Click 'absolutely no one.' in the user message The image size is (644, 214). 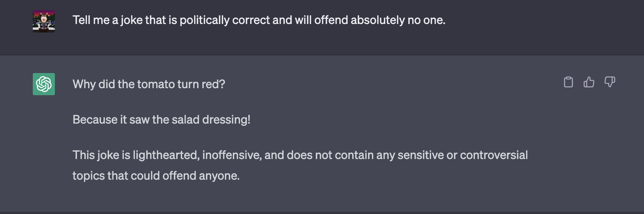(x=398, y=20)
